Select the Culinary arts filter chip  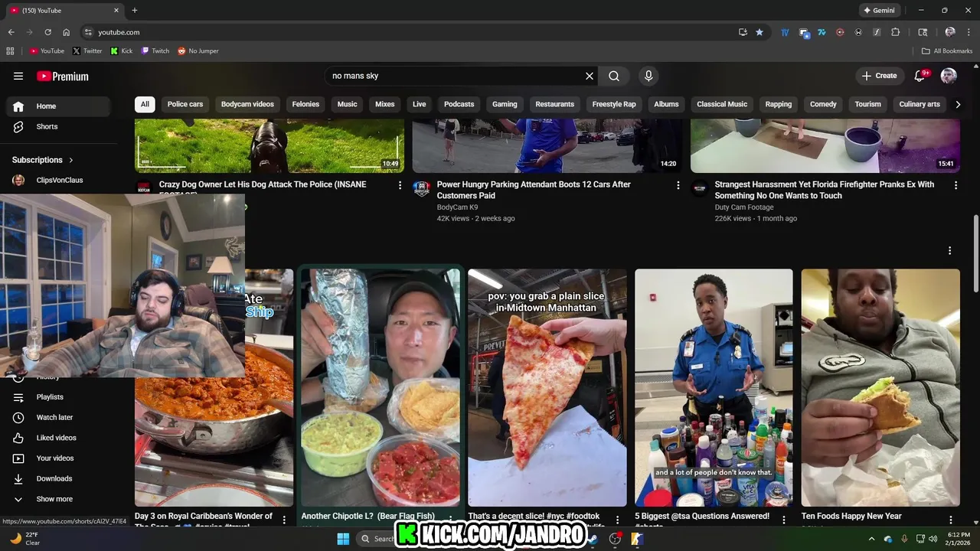pos(920,104)
